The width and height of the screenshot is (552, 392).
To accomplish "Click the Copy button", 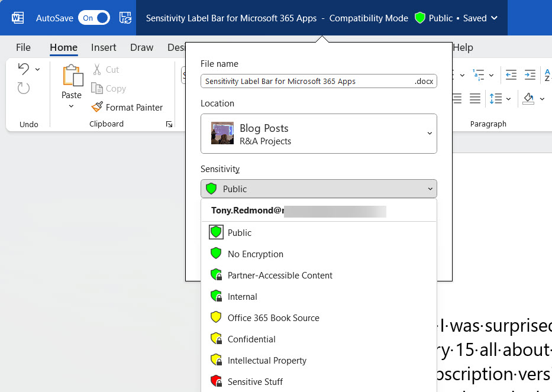I will pos(108,88).
